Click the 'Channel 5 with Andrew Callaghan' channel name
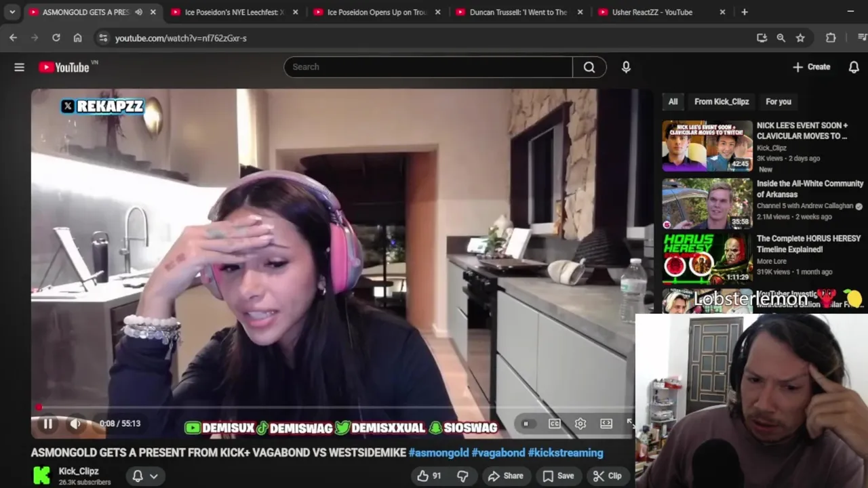Image resolution: width=868 pixels, height=488 pixels. pos(806,206)
